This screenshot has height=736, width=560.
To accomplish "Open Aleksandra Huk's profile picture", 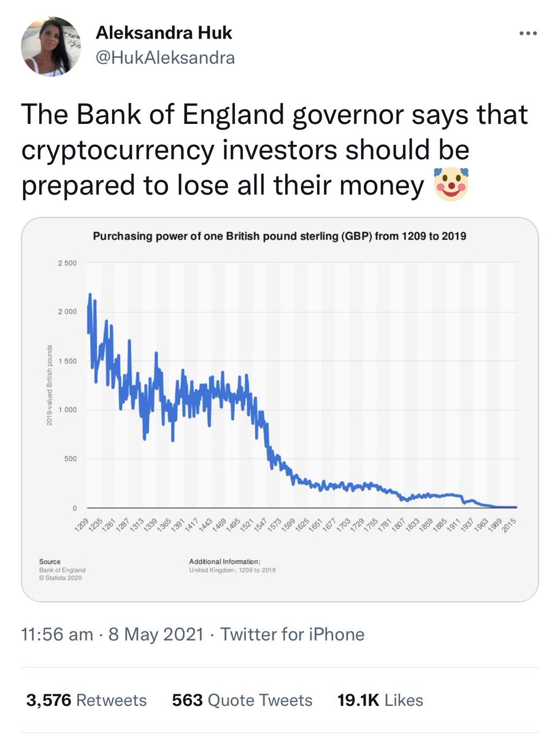I will coord(51,47).
